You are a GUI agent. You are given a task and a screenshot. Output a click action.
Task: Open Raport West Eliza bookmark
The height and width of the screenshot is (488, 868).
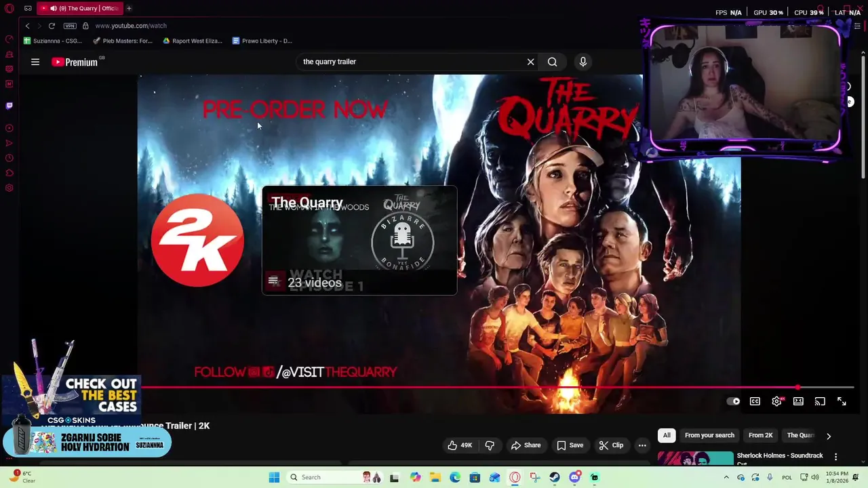click(193, 41)
